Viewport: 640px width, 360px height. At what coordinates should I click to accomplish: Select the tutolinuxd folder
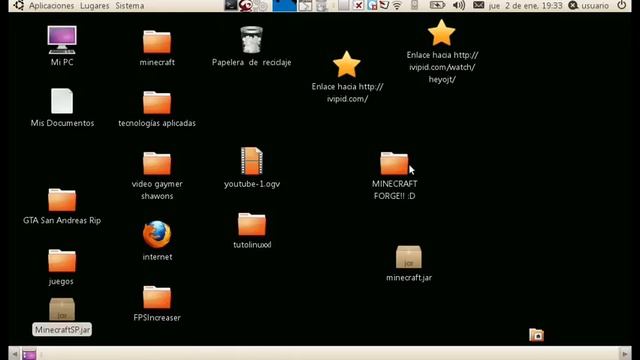(x=252, y=224)
